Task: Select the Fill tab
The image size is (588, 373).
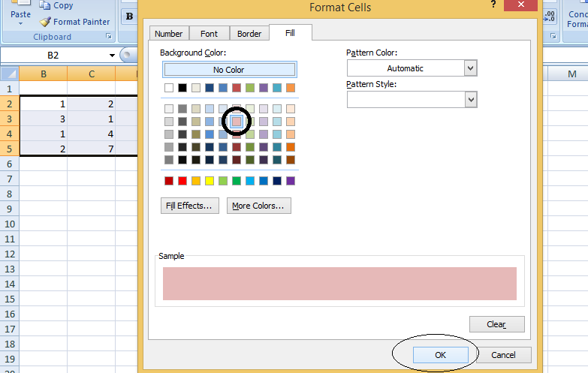Action: coord(291,33)
